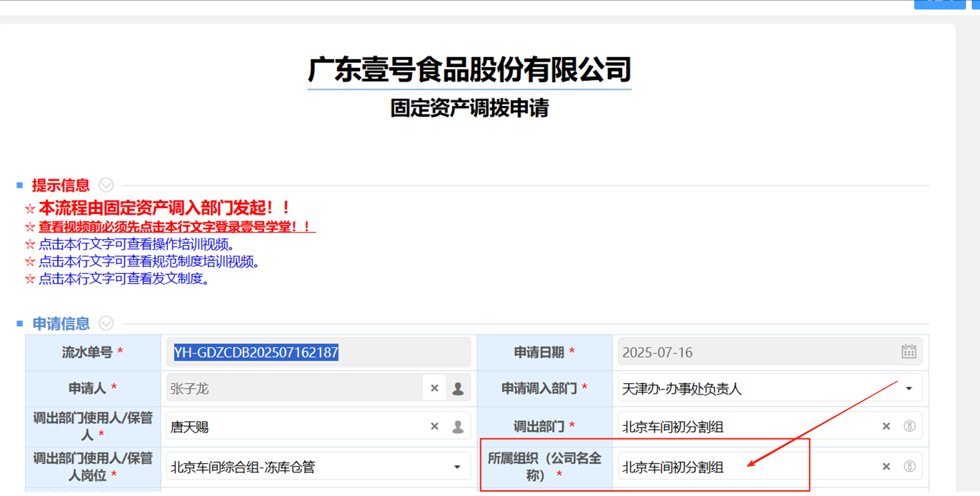Open organization picker for 调出部门
This screenshot has width=980, height=496.
tap(909, 426)
